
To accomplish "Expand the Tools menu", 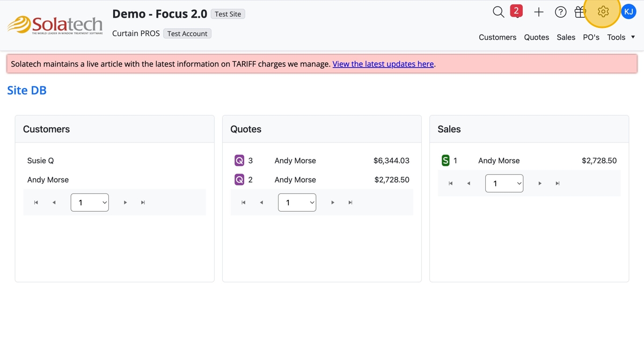I will tap(621, 37).
